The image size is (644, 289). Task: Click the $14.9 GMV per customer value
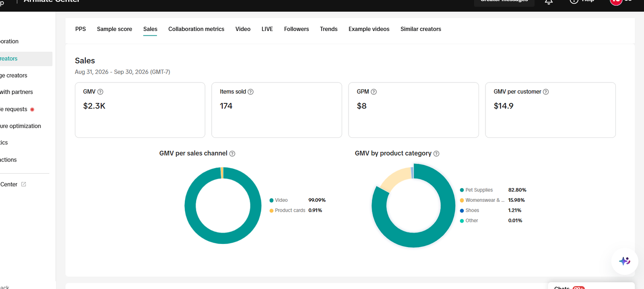[x=504, y=106]
